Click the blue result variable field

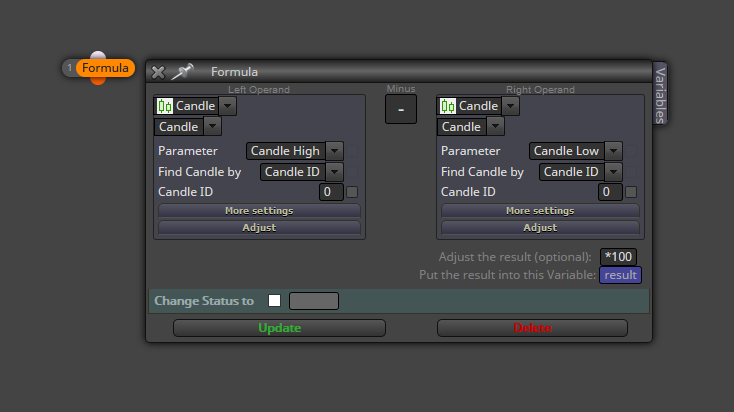(x=620, y=275)
